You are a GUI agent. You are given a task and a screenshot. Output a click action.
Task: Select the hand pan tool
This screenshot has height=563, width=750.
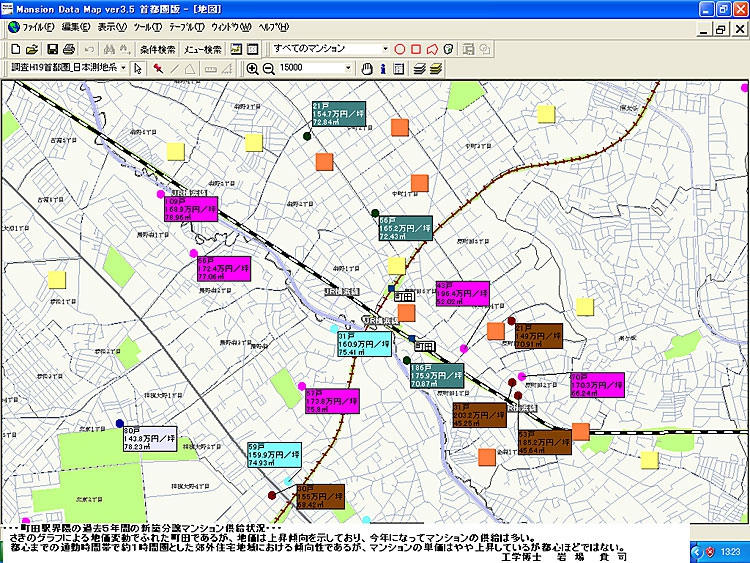tap(367, 68)
